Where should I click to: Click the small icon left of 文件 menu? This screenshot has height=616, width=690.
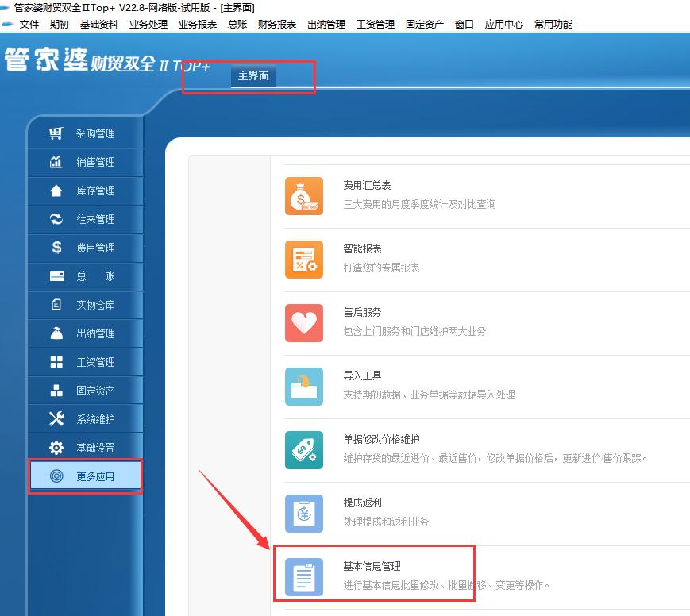point(7,24)
